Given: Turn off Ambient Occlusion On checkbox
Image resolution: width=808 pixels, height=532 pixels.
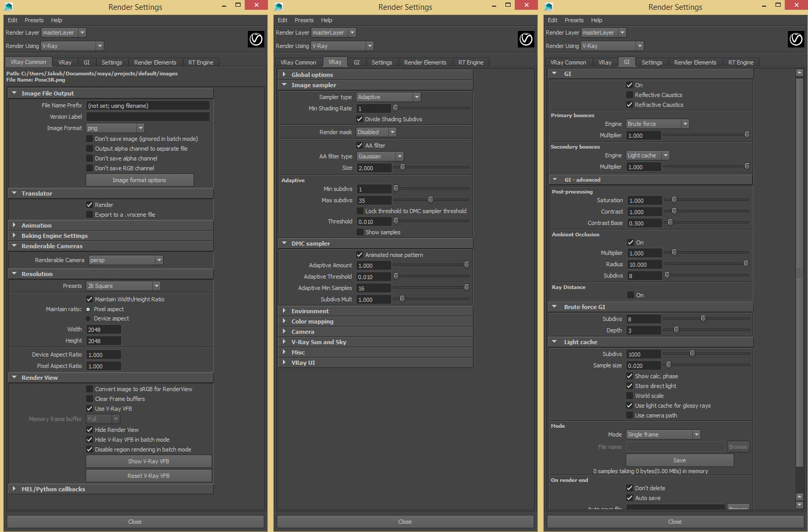Looking at the screenshot, I should click(x=630, y=243).
